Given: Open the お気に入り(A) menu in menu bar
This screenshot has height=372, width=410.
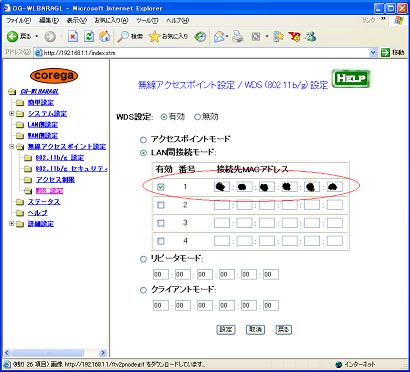Looking at the screenshot, I should coord(111,21).
